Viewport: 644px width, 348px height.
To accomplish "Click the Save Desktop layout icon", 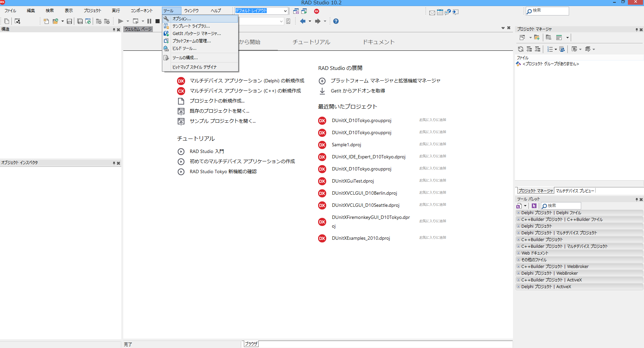I will (x=296, y=11).
